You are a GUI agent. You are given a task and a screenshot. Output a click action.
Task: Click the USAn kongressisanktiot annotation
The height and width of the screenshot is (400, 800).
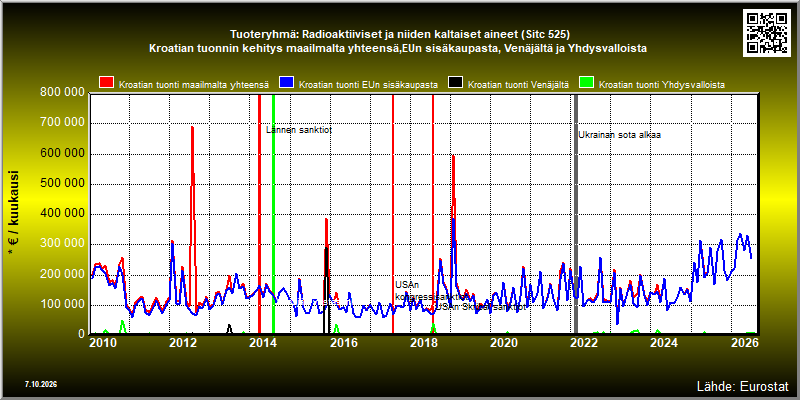[x=432, y=291]
